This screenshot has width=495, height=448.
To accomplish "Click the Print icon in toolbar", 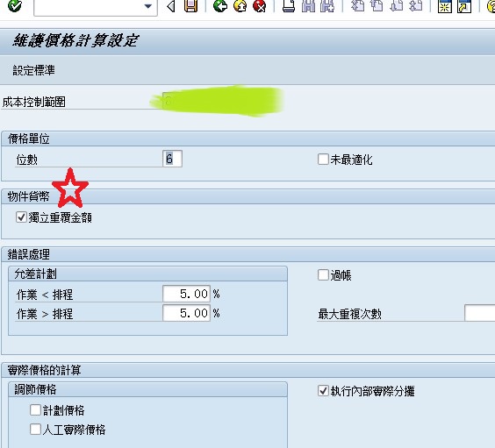I will tap(289, 5).
